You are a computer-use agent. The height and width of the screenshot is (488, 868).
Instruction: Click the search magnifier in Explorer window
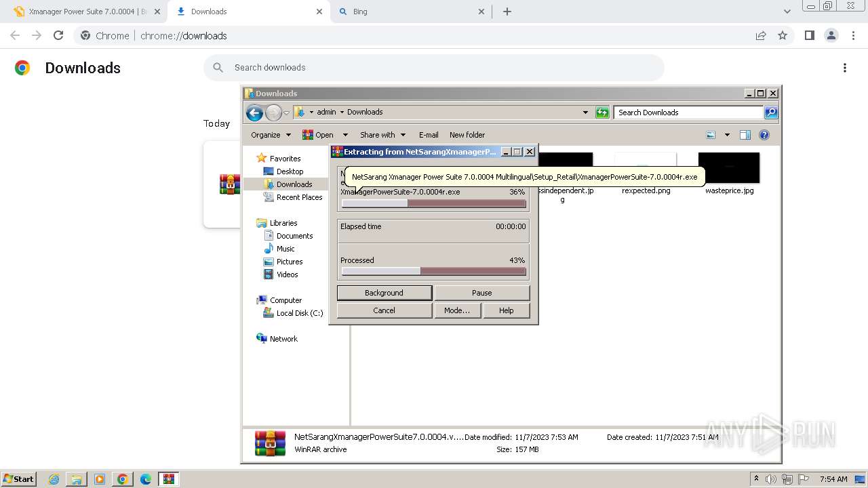pyautogui.click(x=771, y=113)
